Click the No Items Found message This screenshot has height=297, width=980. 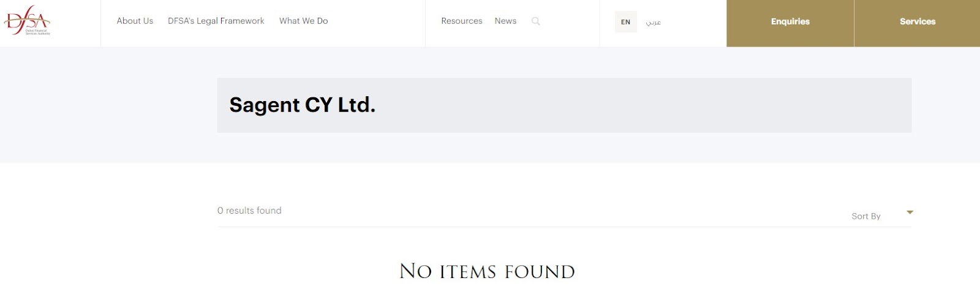(487, 271)
